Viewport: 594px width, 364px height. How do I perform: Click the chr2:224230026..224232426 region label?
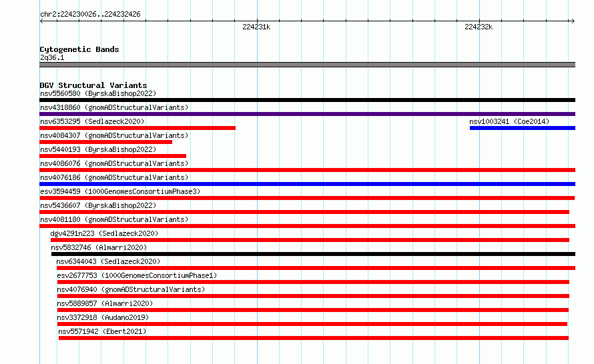90,14
